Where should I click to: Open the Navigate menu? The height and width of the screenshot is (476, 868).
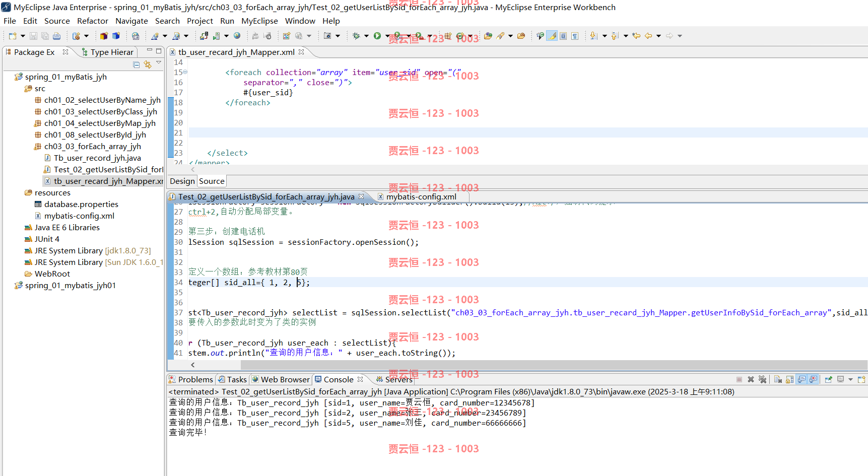pos(131,21)
